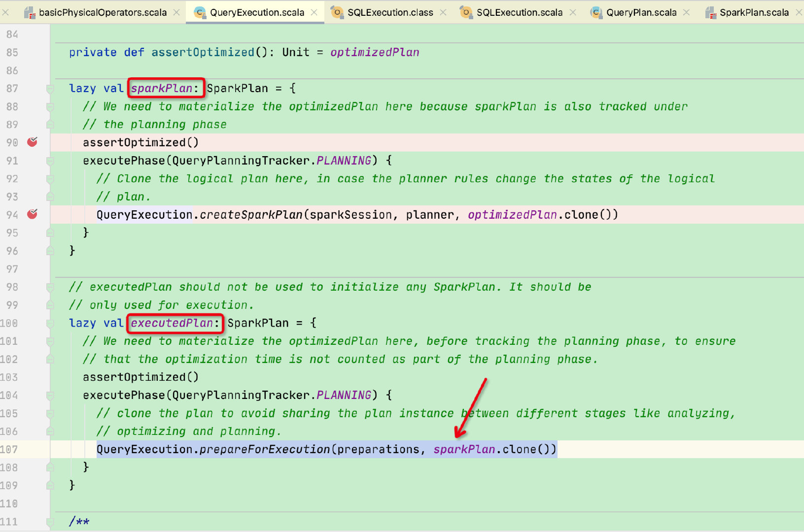Click the 'lazy' keyword on line 87
Screen dimensions: 804x532
point(82,88)
